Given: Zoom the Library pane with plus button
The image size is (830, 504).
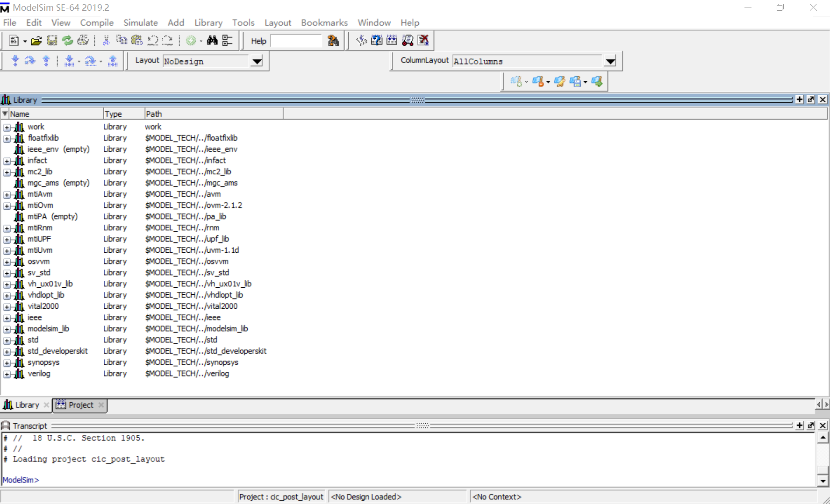Looking at the screenshot, I should 800,99.
